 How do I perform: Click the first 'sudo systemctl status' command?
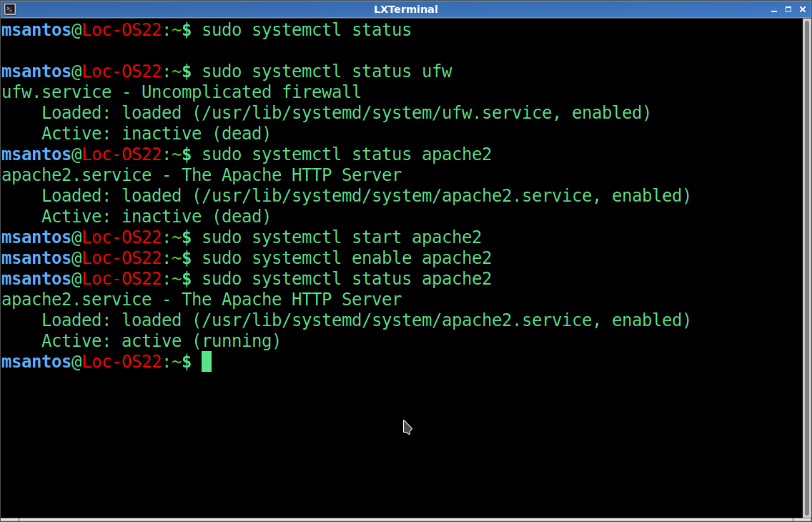307,30
